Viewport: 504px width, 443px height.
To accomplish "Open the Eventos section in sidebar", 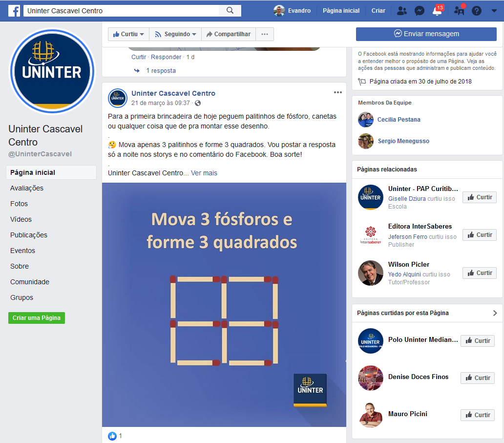I will [22, 251].
